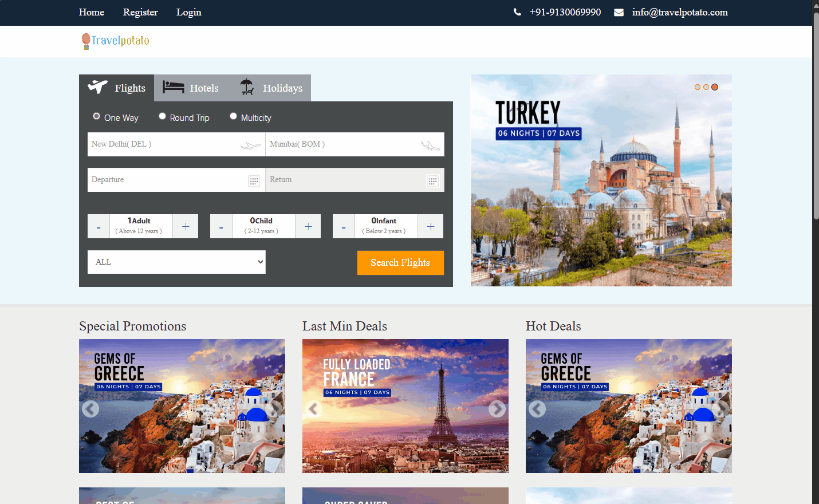Expand the ALL class dropdown
The width and height of the screenshot is (819, 504).
176,262
